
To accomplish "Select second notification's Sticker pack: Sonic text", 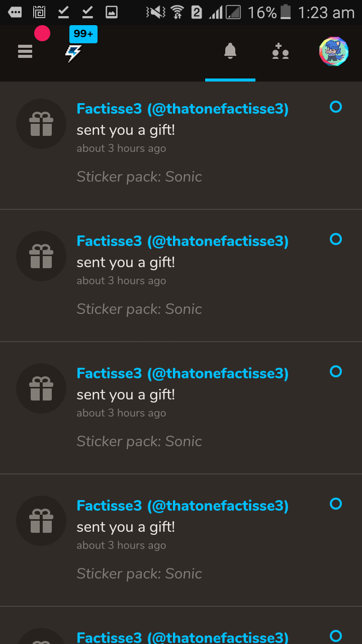I will (139, 309).
